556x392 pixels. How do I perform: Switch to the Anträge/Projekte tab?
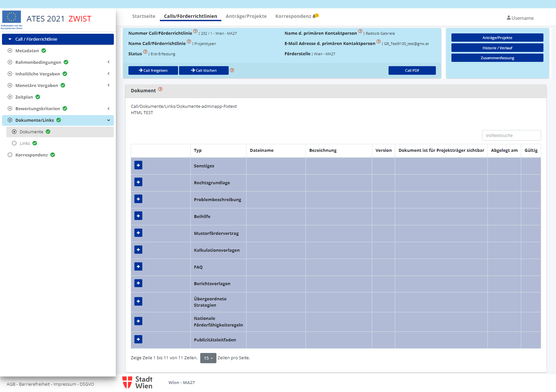pos(246,16)
